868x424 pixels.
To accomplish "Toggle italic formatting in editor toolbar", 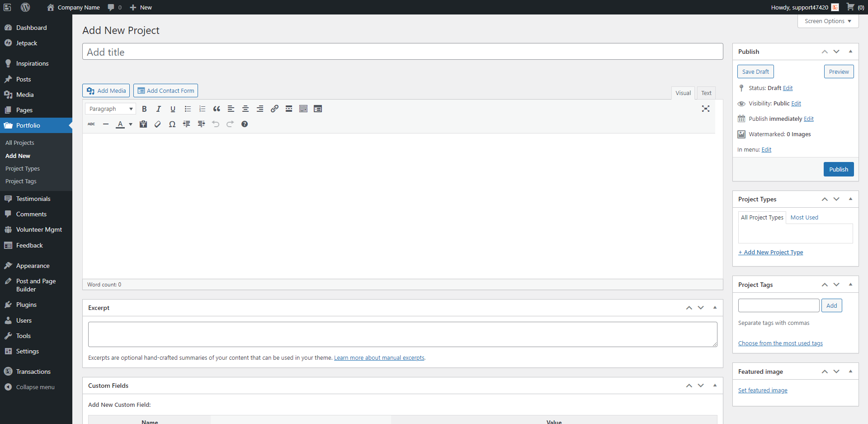I will [x=159, y=109].
